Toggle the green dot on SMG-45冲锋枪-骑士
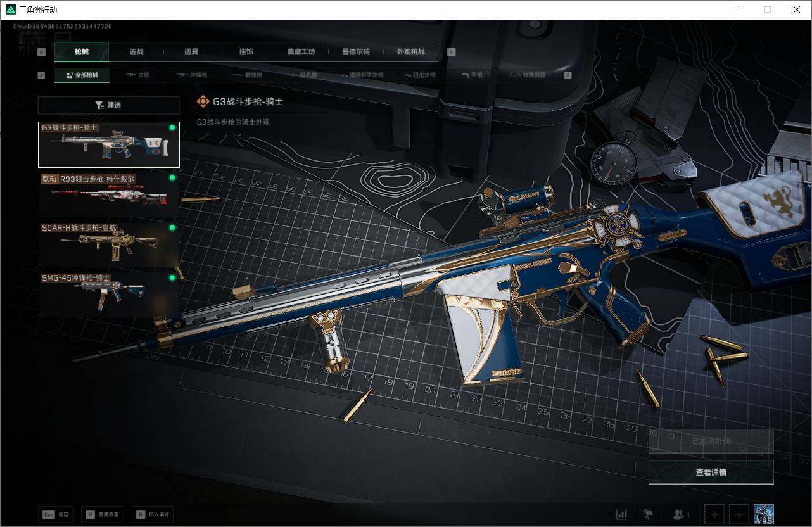 pyautogui.click(x=171, y=277)
